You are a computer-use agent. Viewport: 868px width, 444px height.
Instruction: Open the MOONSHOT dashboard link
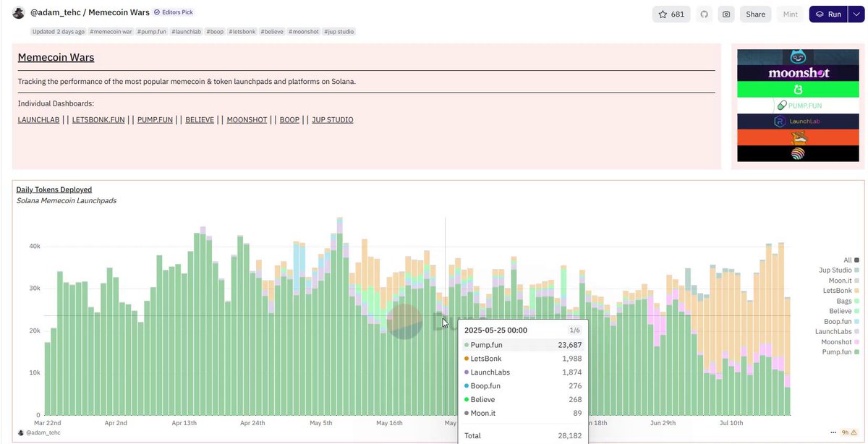pos(247,120)
